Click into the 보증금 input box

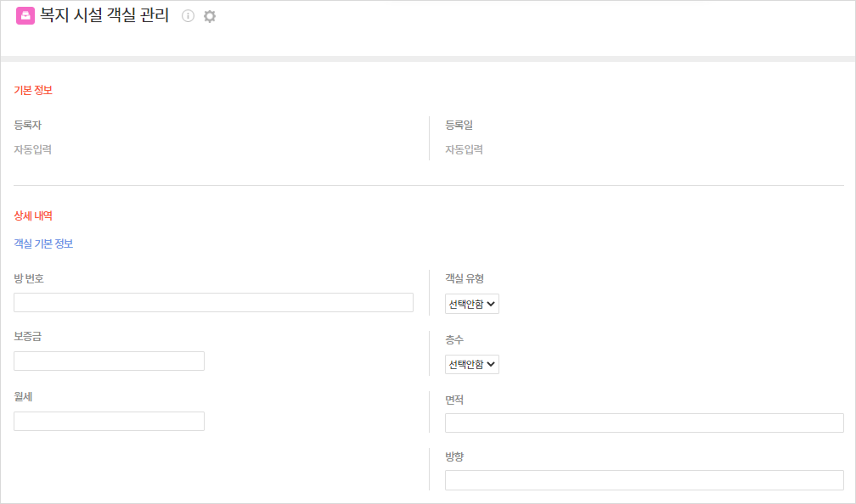point(109,361)
